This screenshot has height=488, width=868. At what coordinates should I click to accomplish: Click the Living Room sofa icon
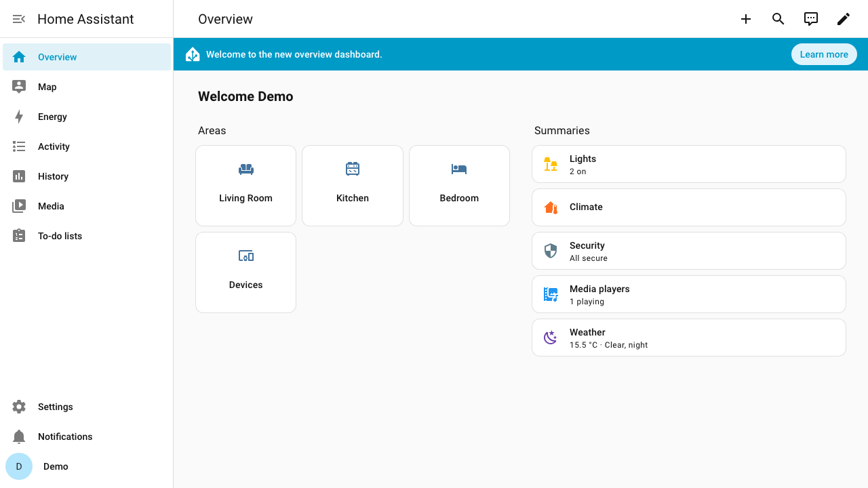pyautogui.click(x=246, y=169)
